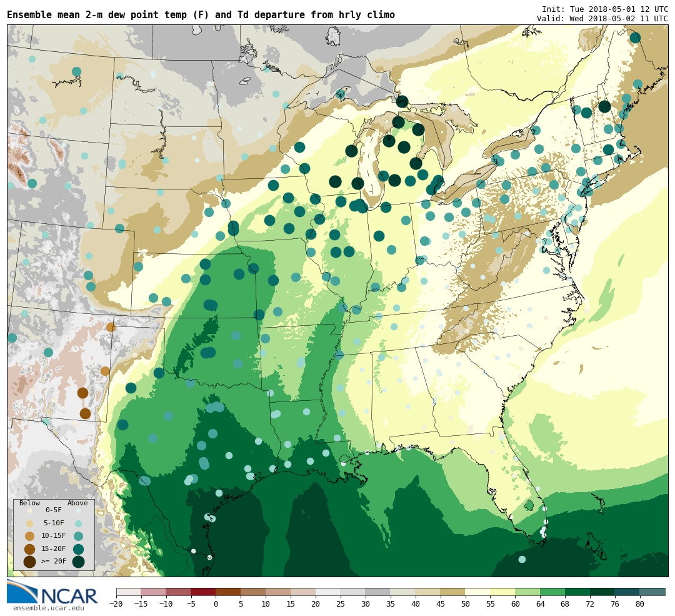Pick the last colorbar swatch after 80
This screenshot has height=616, width=675.
(652, 592)
